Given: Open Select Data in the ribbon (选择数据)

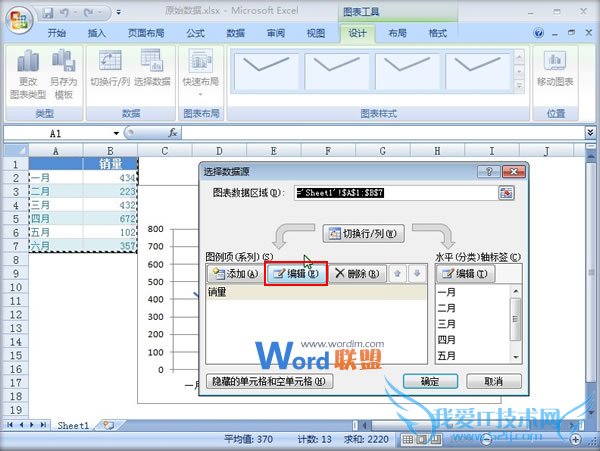Looking at the screenshot, I should click(152, 68).
